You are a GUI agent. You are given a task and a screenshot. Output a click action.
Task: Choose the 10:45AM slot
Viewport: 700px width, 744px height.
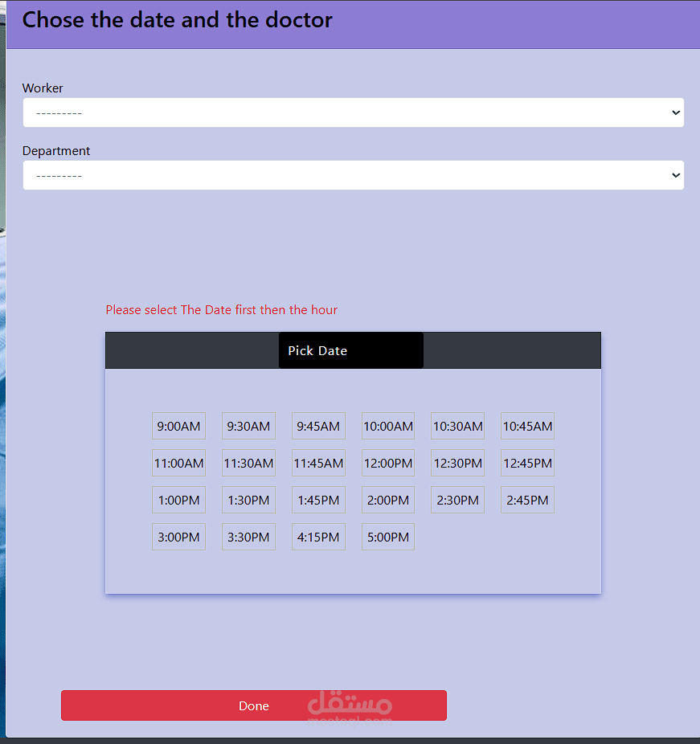coord(528,426)
